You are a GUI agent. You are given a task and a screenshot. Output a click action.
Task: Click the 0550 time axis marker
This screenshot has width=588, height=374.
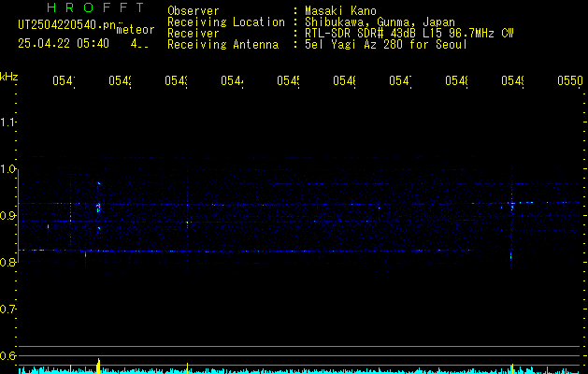coord(570,80)
